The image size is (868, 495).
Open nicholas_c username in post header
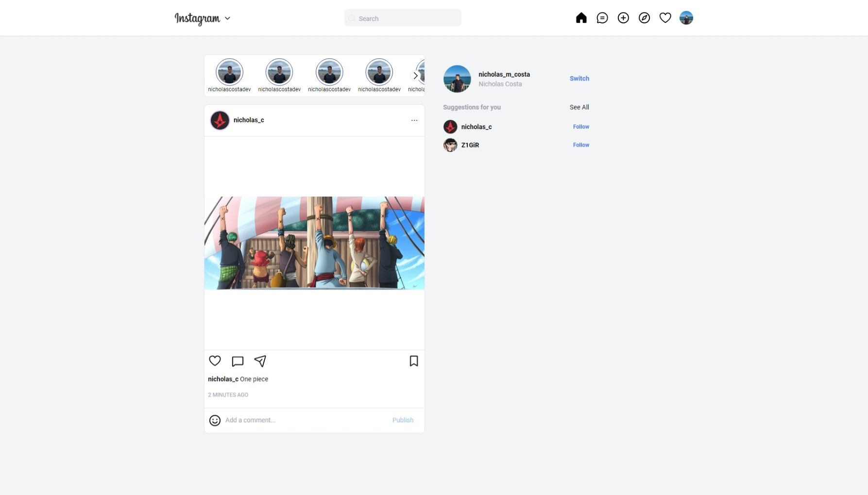point(249,120)
